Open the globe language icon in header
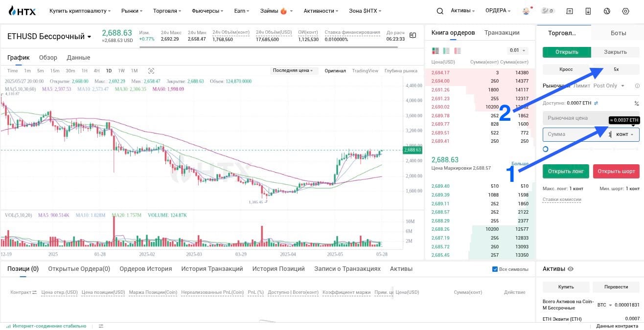644x330 pixels. [607, 11]
